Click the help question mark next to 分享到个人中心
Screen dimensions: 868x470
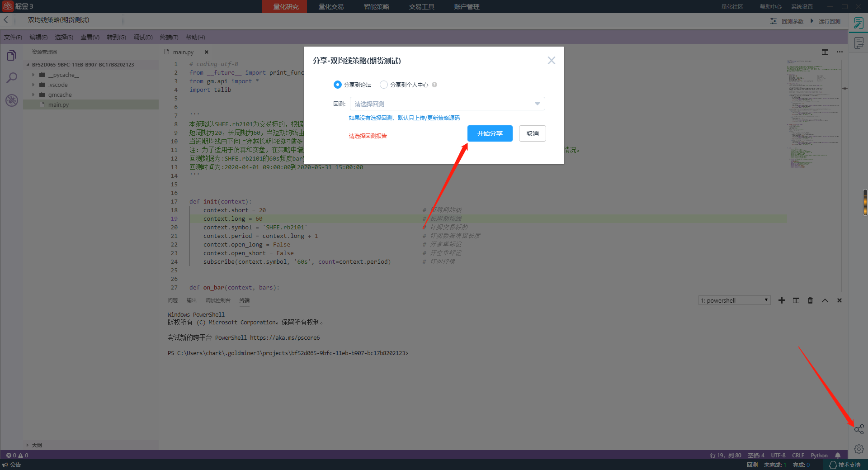(x=434, y=85)
